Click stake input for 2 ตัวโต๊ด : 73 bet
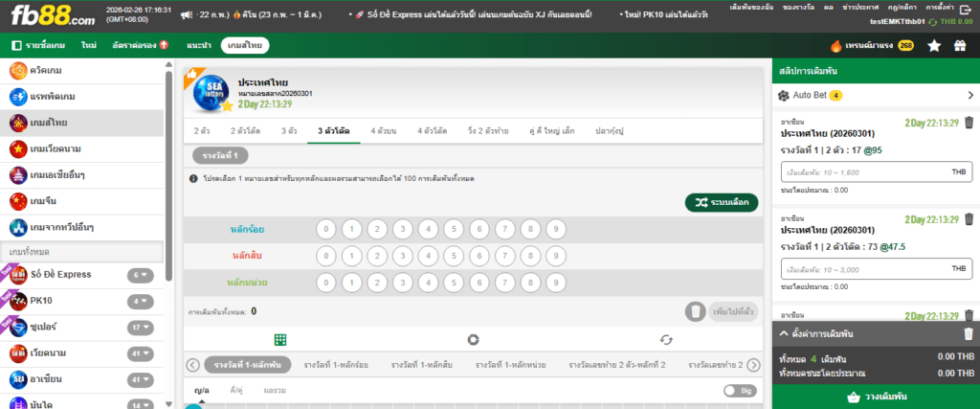The image size is (980, 409). click(x=876, y=269)
